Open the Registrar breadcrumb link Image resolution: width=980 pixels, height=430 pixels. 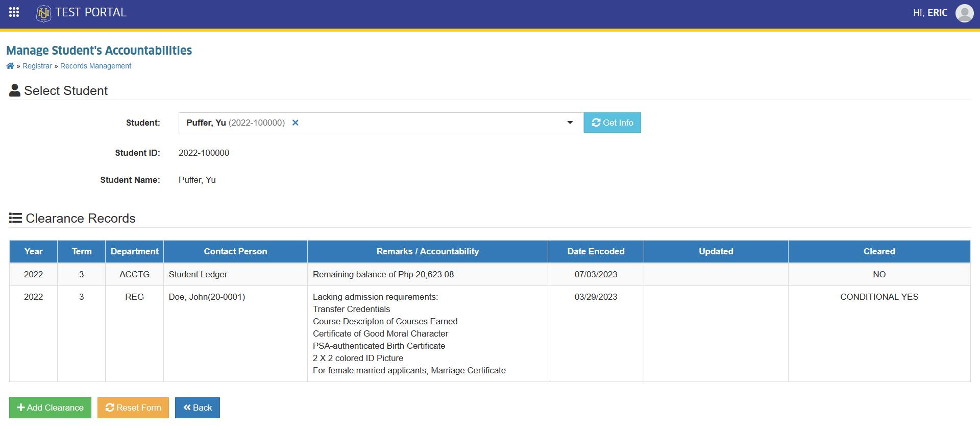point(37,66)
